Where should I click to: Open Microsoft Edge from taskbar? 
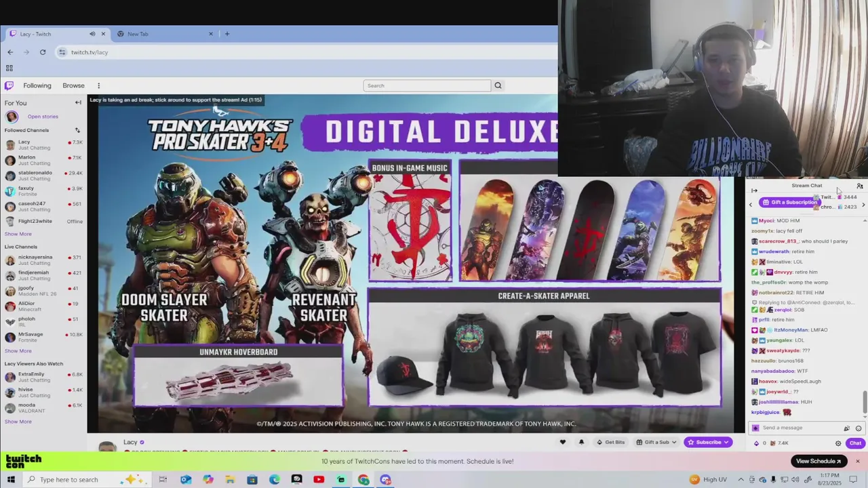click(274, 479)
